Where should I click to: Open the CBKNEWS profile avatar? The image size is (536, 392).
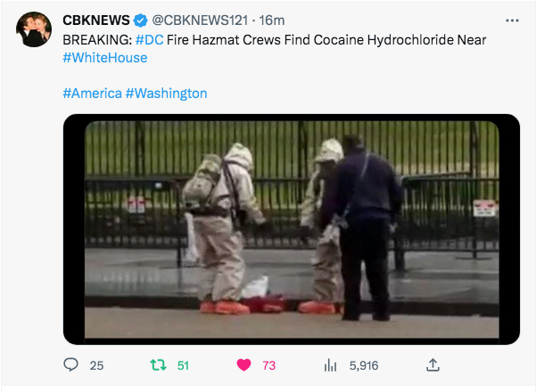[34, 29]
